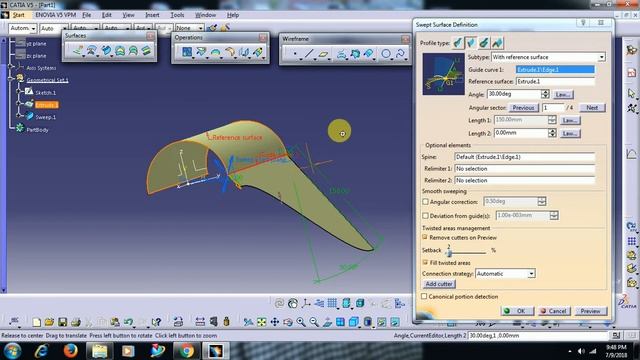Open the Tools menu
Screen dimensions: 640x360
pos(177,15)
